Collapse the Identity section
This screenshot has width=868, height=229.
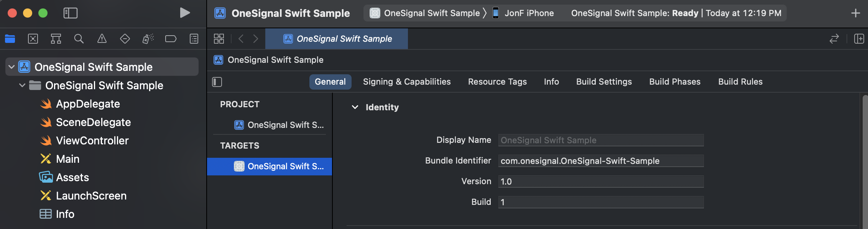coord(355,107)
